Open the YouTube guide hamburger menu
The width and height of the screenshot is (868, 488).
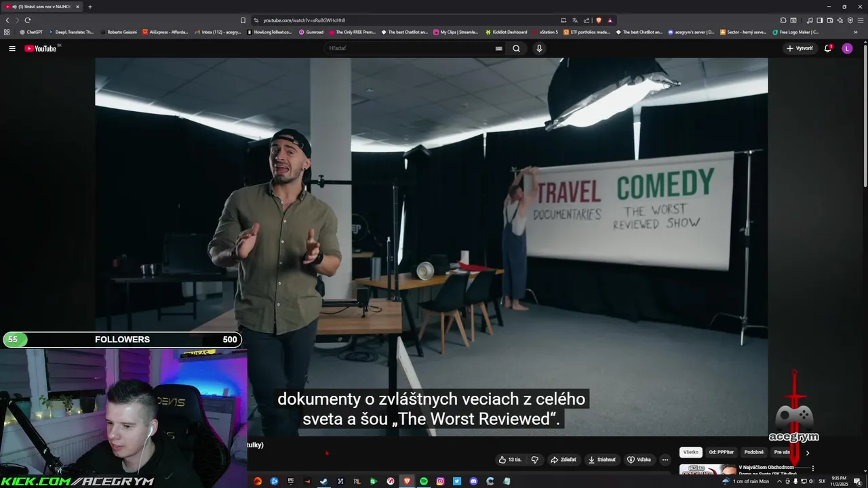[x=12, y=48]
